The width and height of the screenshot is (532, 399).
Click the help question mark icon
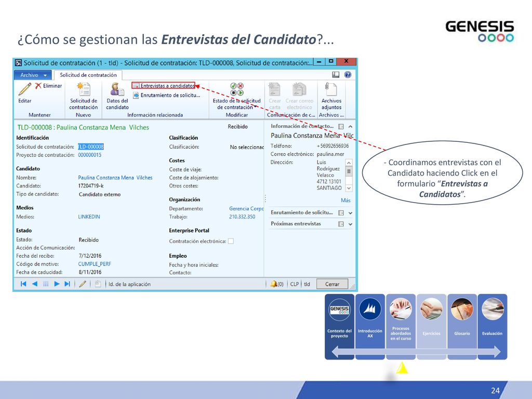[x=348, y=75]
